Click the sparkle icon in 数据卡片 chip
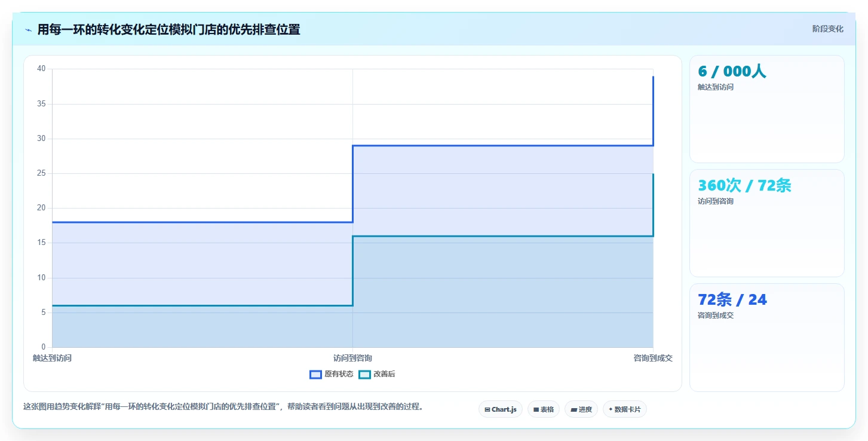Screen dimensions: 868x441 tap(611, 410)
